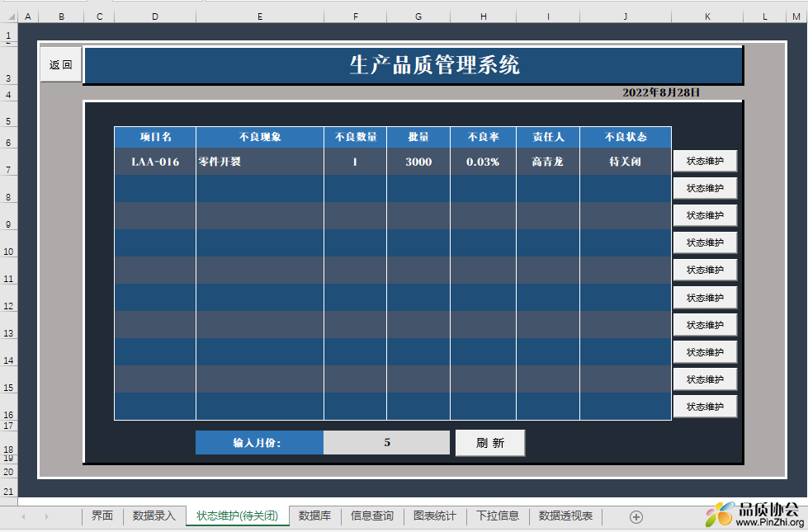Switch to the 数据录入 sheet tab

[154, 516]
